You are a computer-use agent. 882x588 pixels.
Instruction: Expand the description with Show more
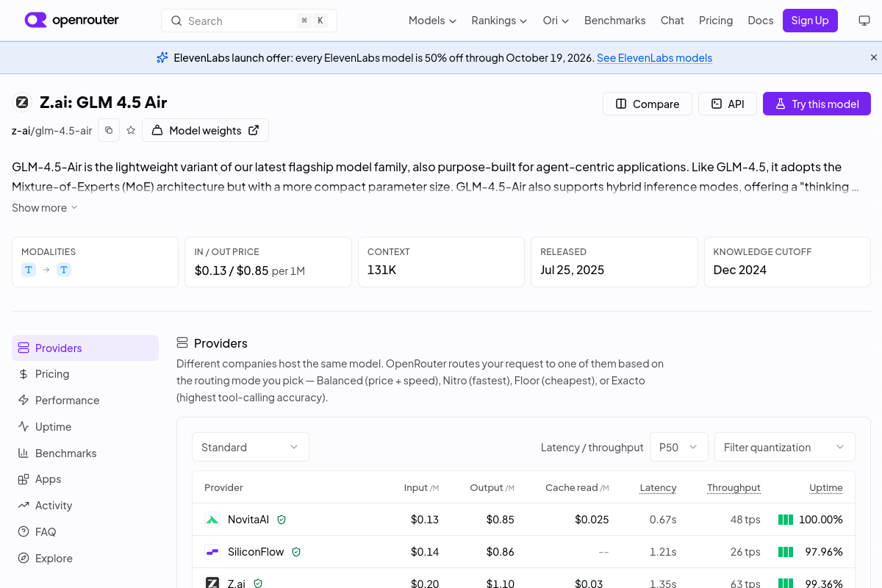[45, 208]
